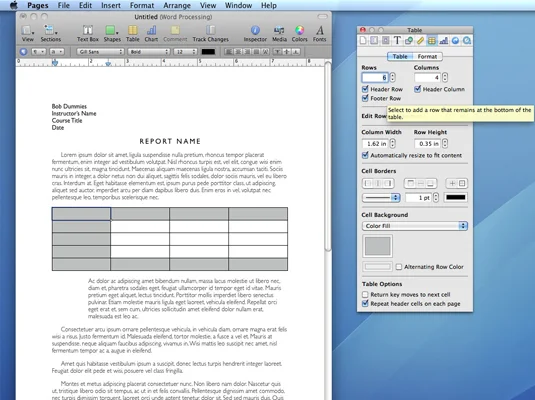
Task: Open the Color Fill dropdown
Action: [415, 226]
